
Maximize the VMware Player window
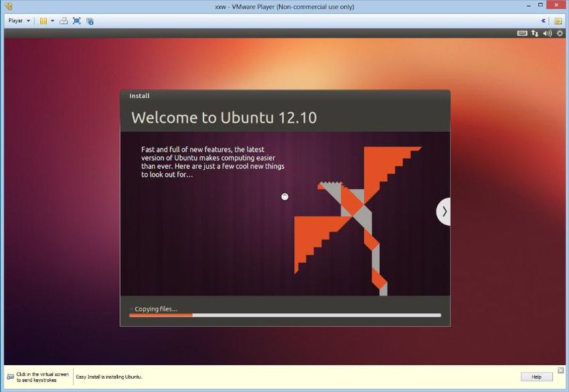pyautogui.click(x=540, y=5)
